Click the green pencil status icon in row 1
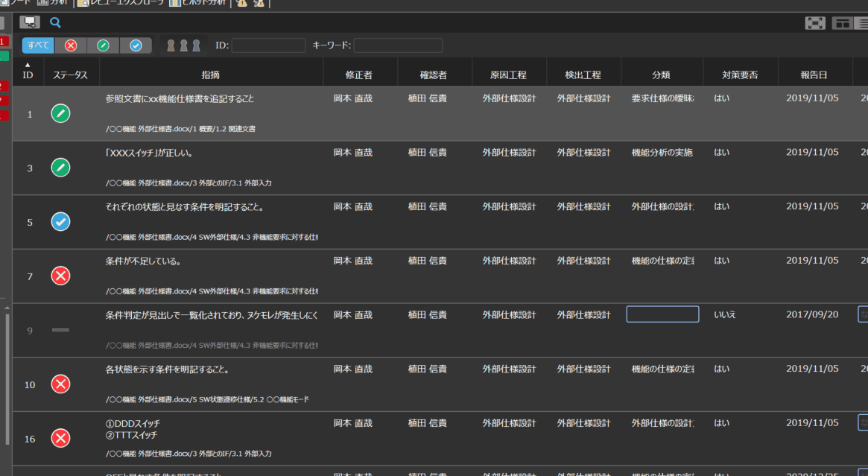 pos(60,113)
